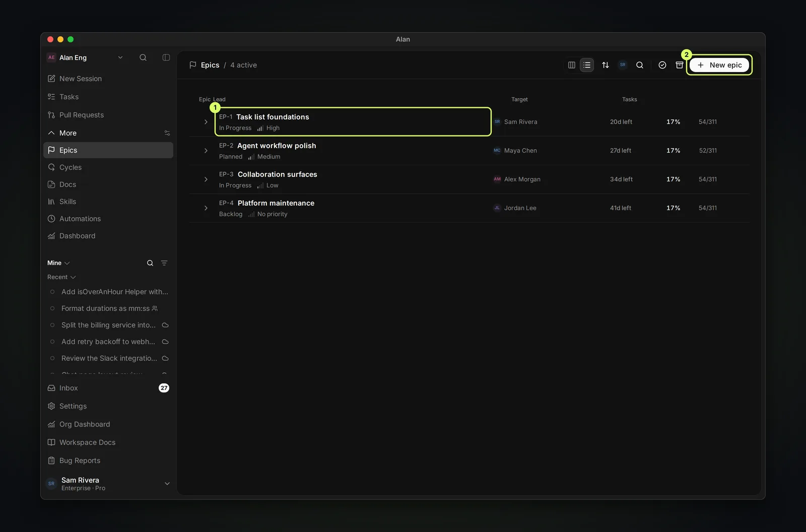Open Add retry backoff to webhook session
Image resolution: width=806 pixels, height=532 pixels.
pyautogui.click(x=108, y=342)
